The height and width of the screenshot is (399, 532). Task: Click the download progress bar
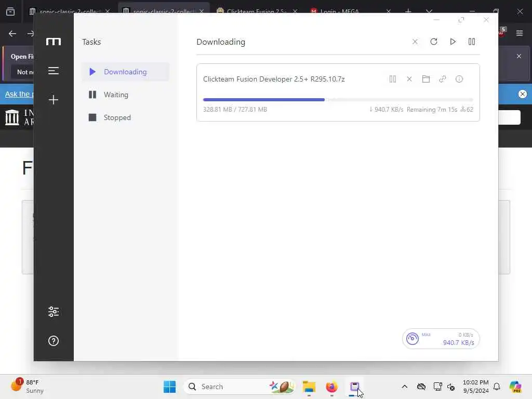tap(338, 100)
